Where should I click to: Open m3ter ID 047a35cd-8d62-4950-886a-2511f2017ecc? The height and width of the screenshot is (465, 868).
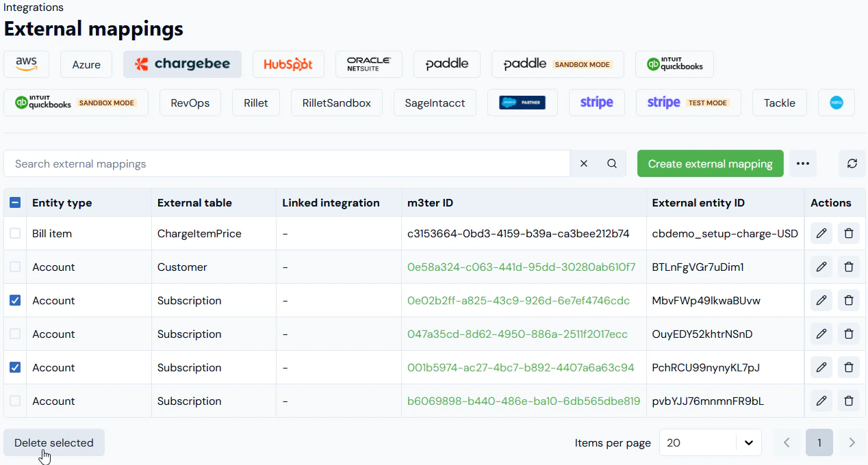pyautogui.click(x=518, y=334)
